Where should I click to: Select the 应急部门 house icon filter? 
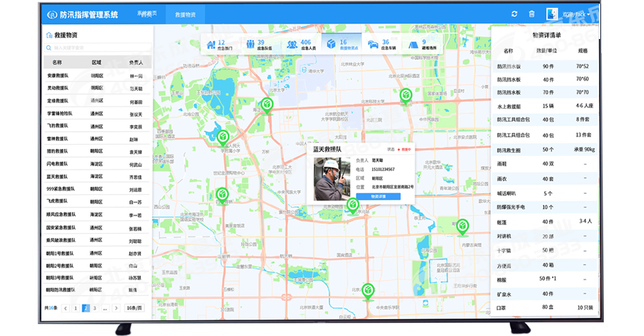click(x=211, y=45)
